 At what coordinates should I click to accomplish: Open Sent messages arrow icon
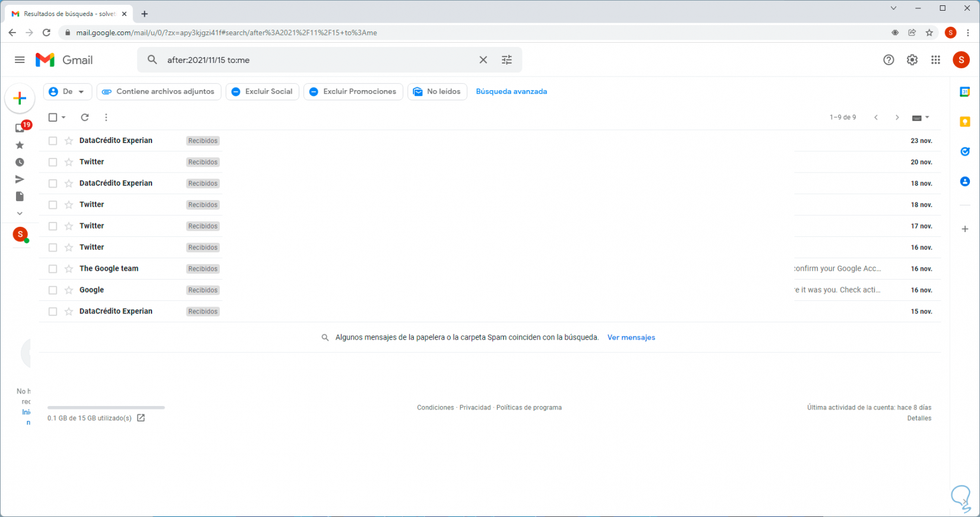coord(20,179)
